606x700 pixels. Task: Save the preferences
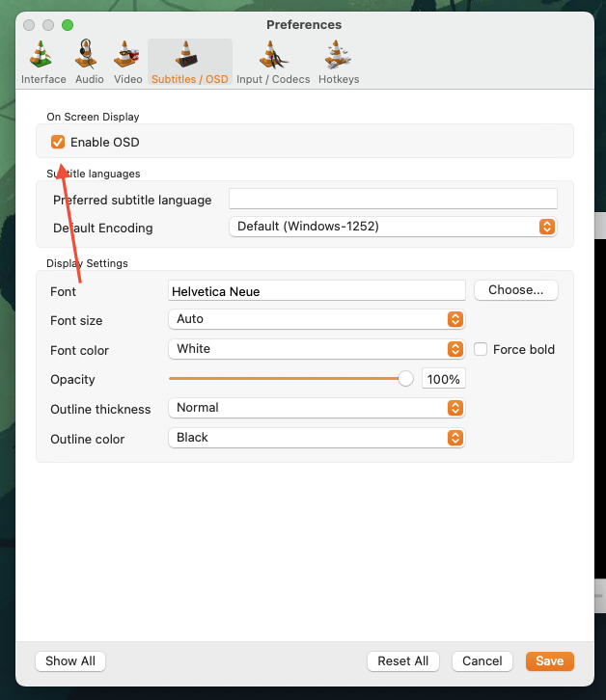[550, 661]
